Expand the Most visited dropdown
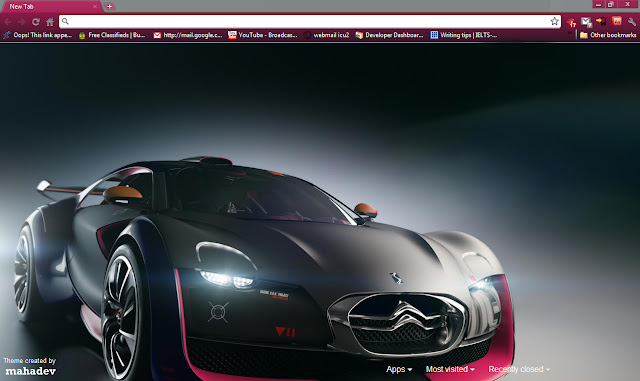The image size is (640, 381). [450, 369]
